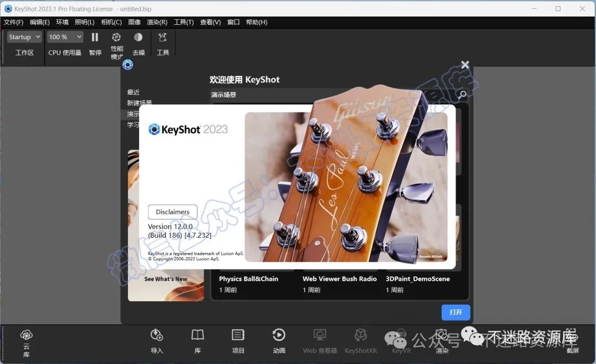
Task: Click the Web 查看器 icon
Action: [320, 335]
